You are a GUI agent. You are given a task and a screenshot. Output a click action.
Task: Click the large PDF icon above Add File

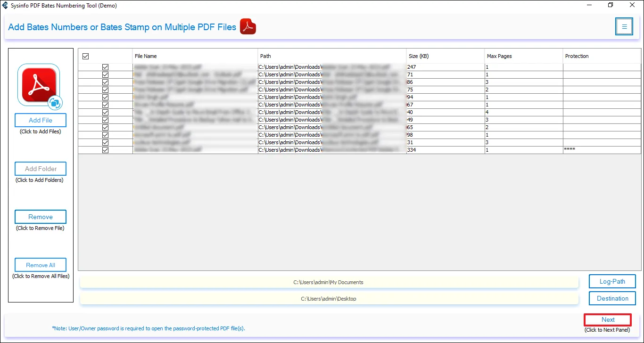[x=39, y=86]
